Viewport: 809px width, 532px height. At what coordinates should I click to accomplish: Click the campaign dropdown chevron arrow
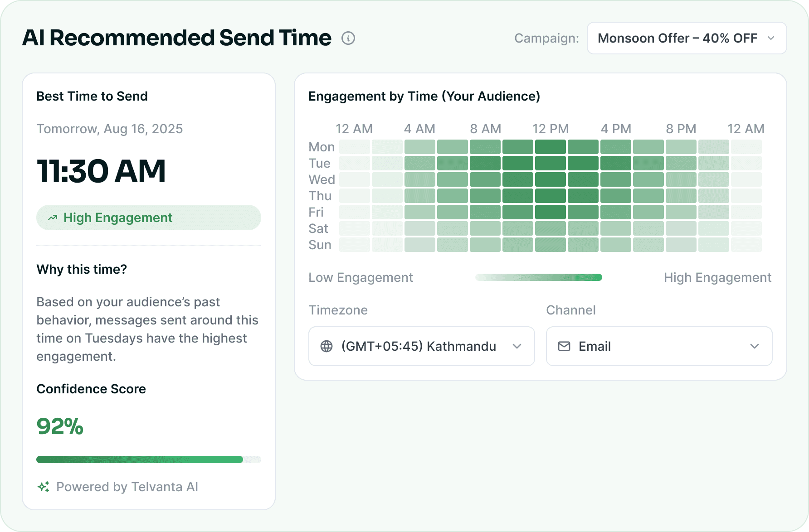point(771,38)
